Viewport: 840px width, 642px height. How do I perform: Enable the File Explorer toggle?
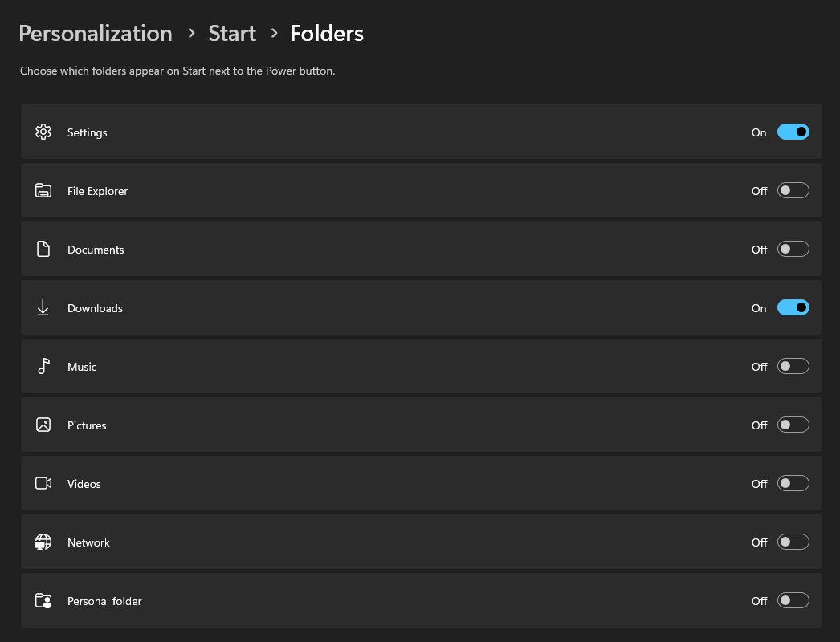(x=793, y=191)
